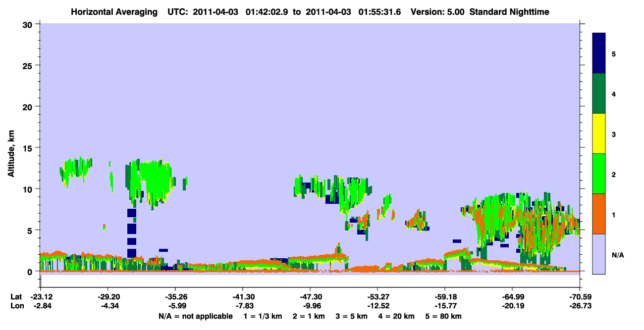This screenshot has height=330, width=644.
Task: Click the yellow colorbar segment for 3
Action: pos(599,134)
